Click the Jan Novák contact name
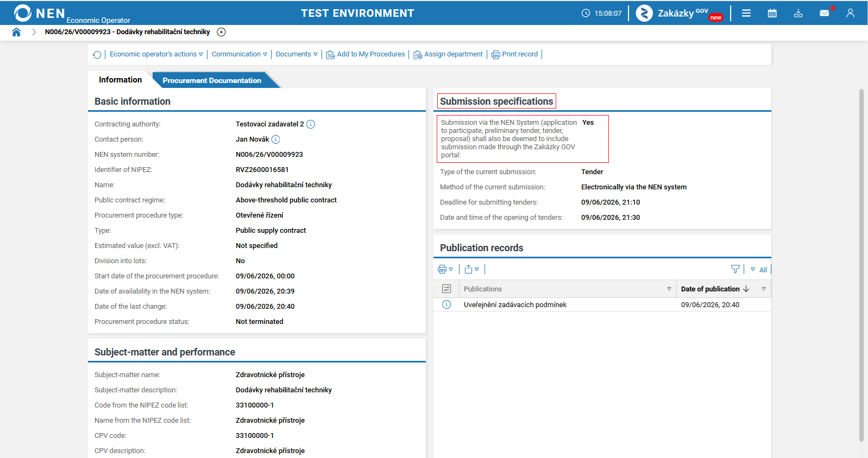868x458 pixels. point(253,139)
